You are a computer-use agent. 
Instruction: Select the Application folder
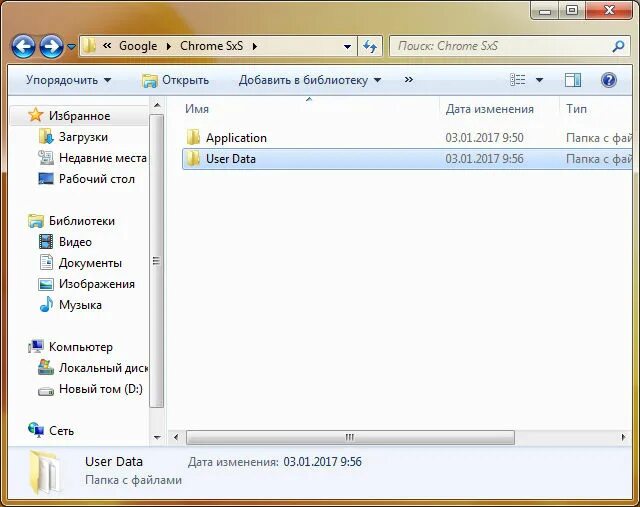coord(236,138)
